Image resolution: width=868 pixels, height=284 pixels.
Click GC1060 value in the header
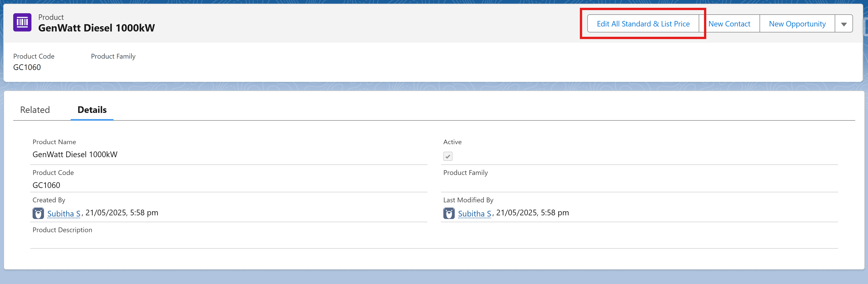pyautogui.click(x=27, y=67)
